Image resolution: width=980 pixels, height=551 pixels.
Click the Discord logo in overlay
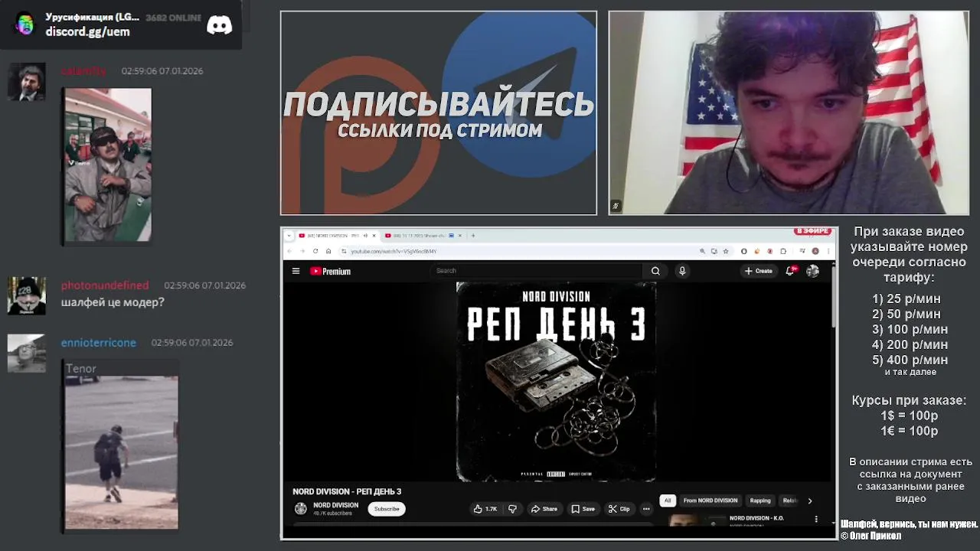[219, 25]
